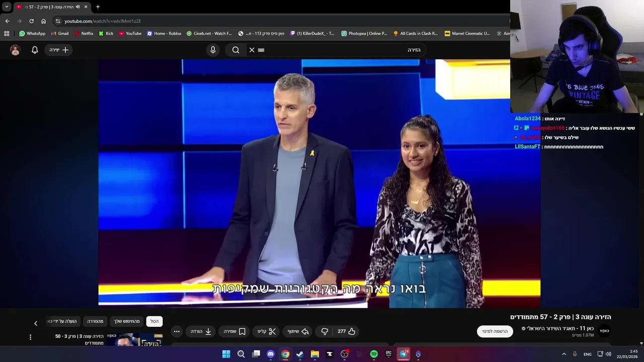The width and height of the screenshot is (644, 362).
Task: Click the YouTube search magnifier button
Action: (x=235, y=50)
